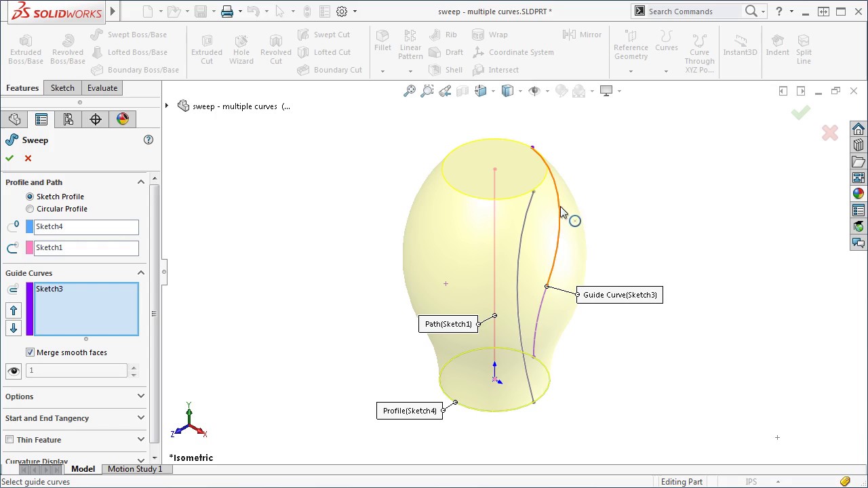Accept the sweep with the green checkmark

click(9, 158)
